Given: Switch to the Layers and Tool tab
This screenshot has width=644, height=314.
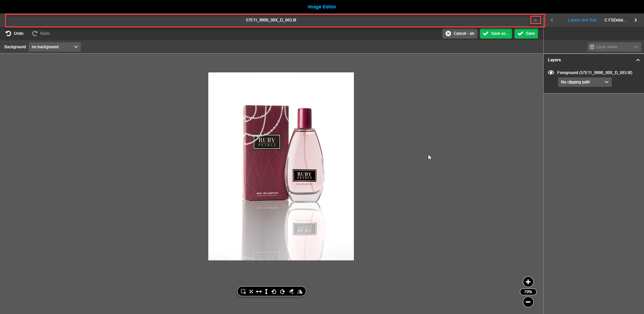Looking at the screenshot, I should point(582,20).
